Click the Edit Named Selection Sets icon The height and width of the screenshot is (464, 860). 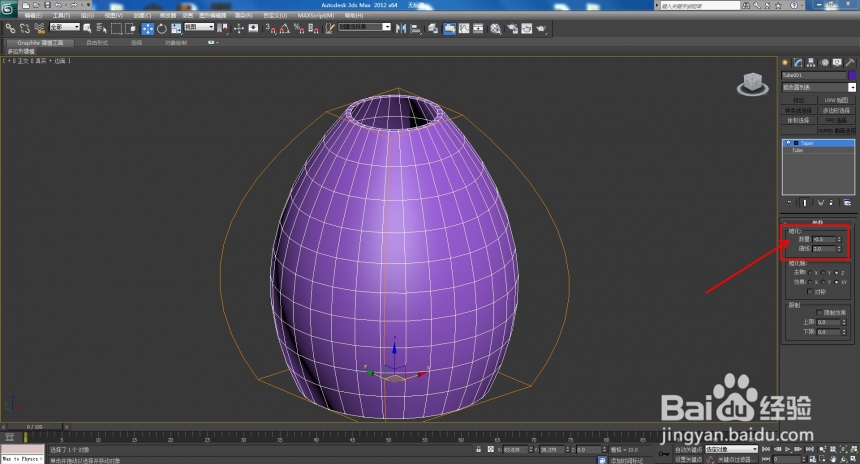[329, 28]
